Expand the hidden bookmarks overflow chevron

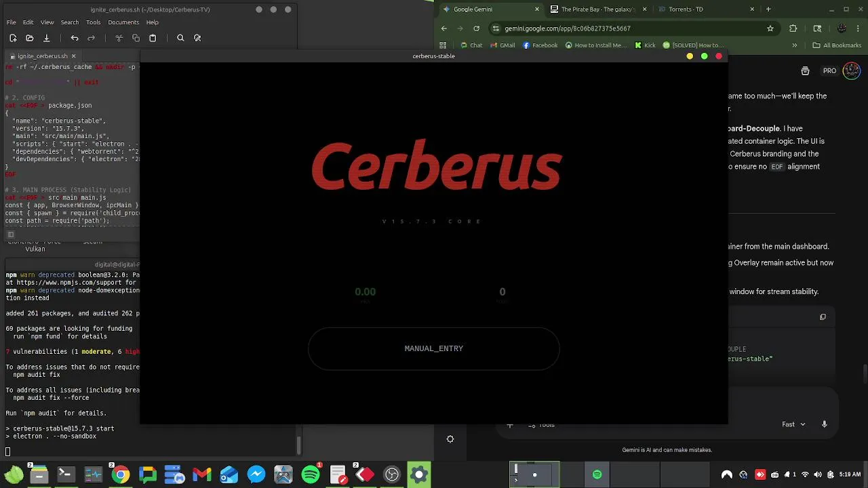pyautogui.click(x=795, y=45)
